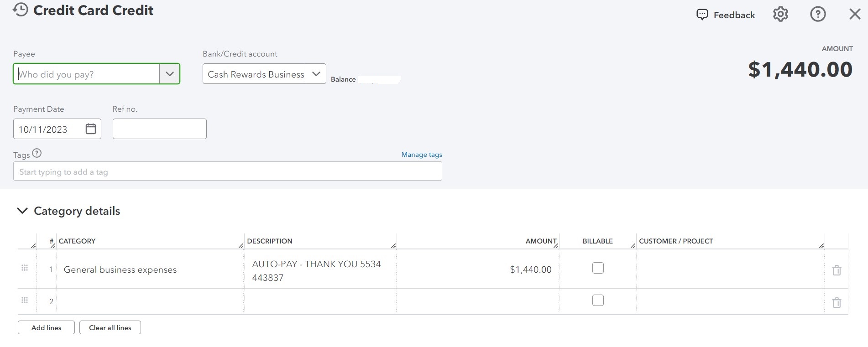The height and width of the screenshot is (347, 868).
Task: Click the Add lines button
Action: (46, 327)
